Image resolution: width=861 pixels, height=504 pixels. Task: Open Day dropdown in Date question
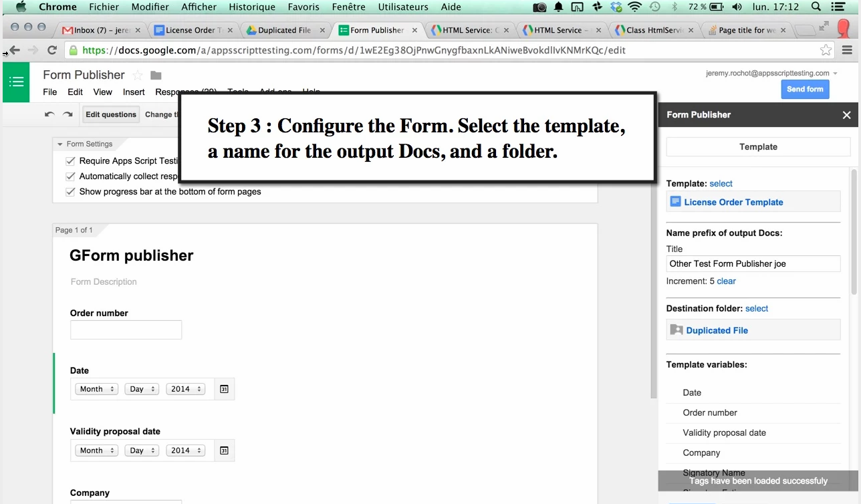coord(141,389)
